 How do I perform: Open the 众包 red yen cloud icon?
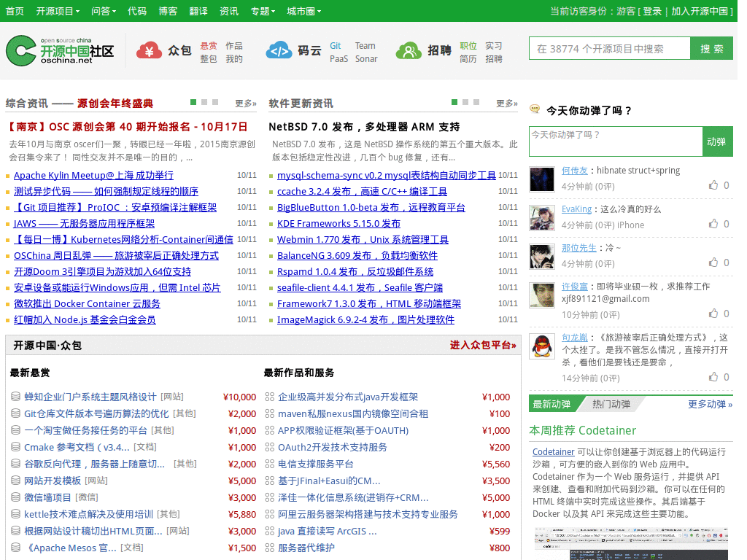150,50
